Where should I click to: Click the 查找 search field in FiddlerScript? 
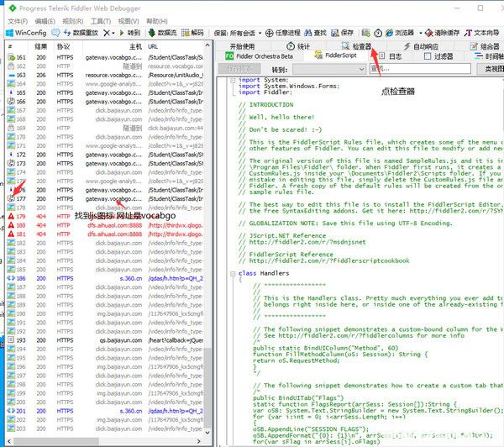pyautogui.click(x=420, y=69)
